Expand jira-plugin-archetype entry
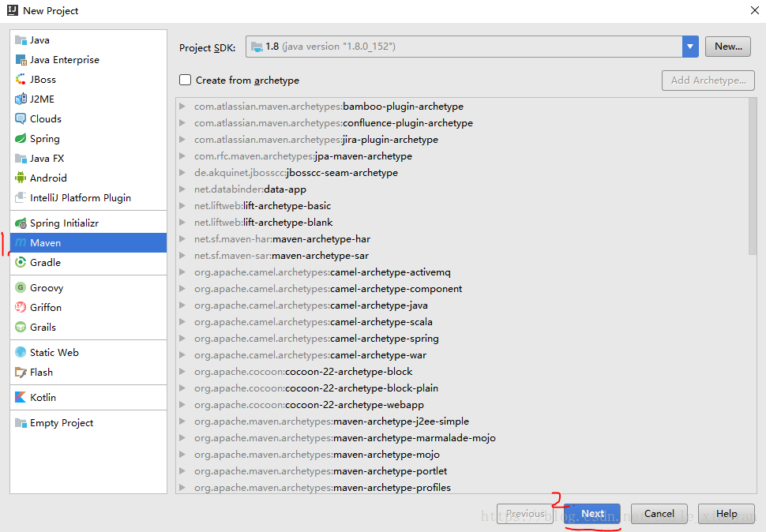This screenshot has height=532, width=766. tap(182, 139)
